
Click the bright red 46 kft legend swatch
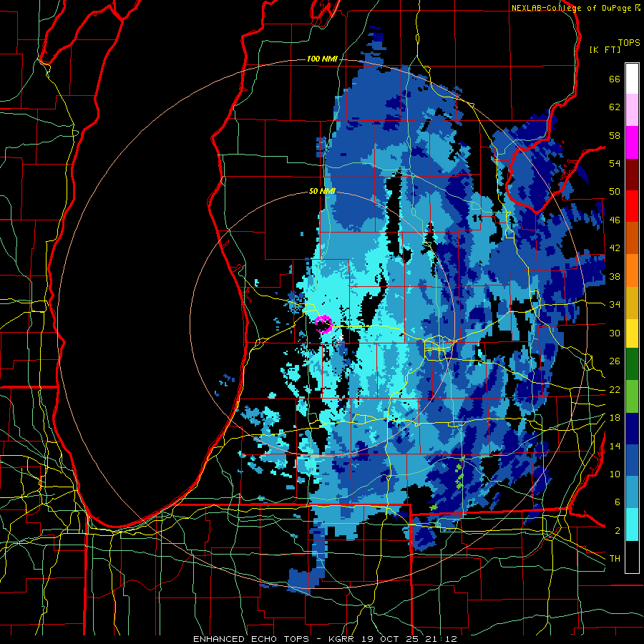(x=632, y=206)
